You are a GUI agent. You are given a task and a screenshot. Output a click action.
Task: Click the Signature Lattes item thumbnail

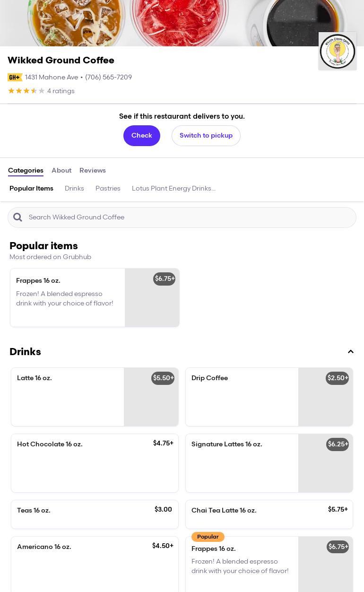[x=325, y=468]
